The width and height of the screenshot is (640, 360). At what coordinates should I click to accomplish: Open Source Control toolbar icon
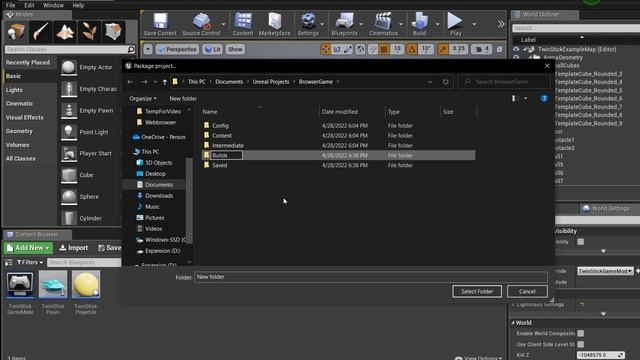click(201, 21)
